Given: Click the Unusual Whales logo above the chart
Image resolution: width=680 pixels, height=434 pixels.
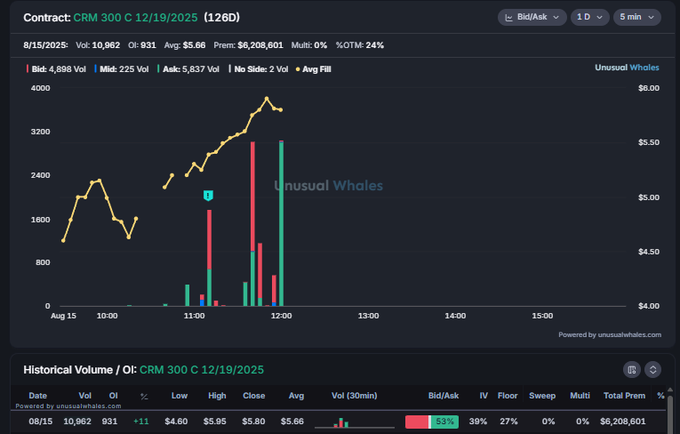Looking at the screenshot, I should (627, 68).
